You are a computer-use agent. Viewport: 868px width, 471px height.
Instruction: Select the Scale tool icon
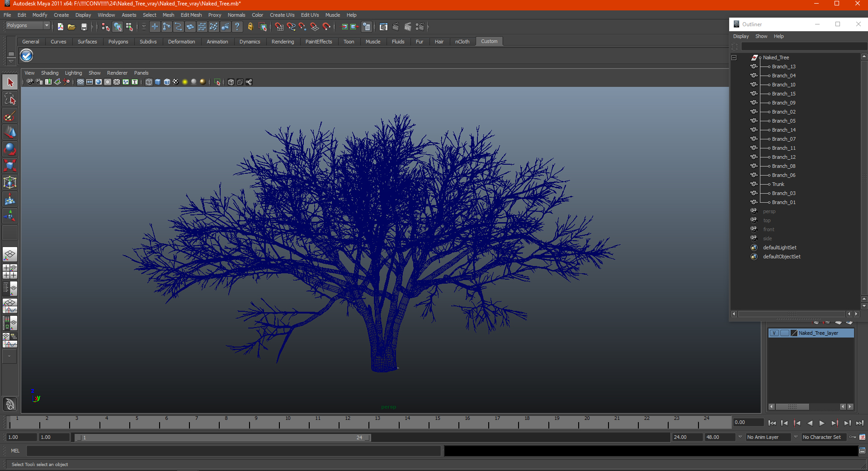(x=10, y=166)
